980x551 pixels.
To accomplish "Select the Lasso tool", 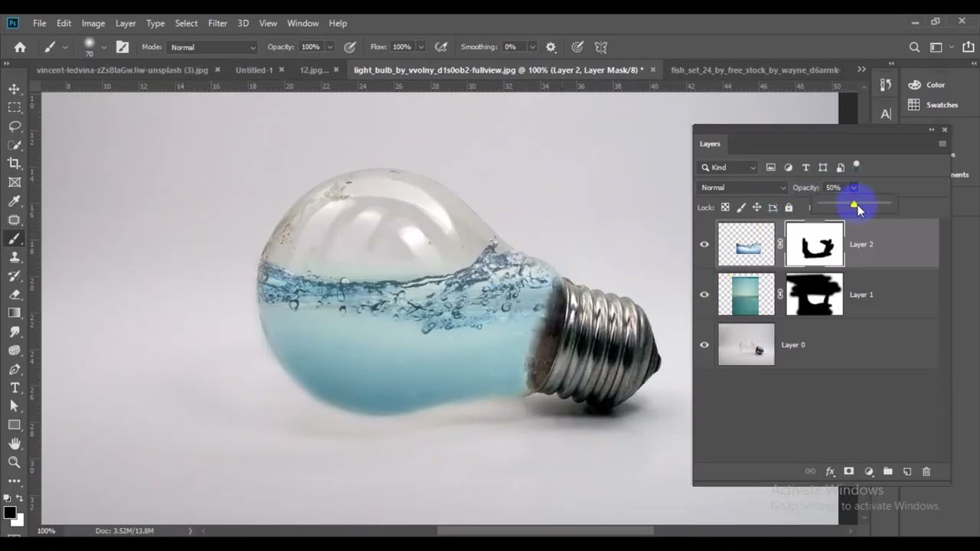I will pos(15,126).
